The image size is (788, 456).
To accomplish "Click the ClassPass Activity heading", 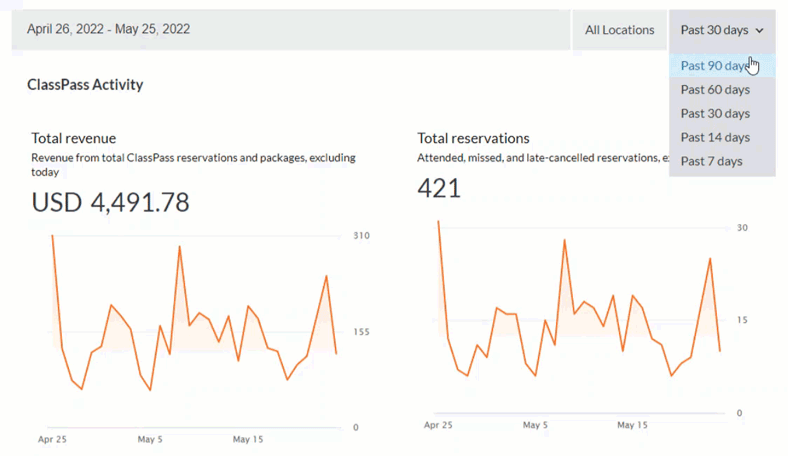I will 85,85.
